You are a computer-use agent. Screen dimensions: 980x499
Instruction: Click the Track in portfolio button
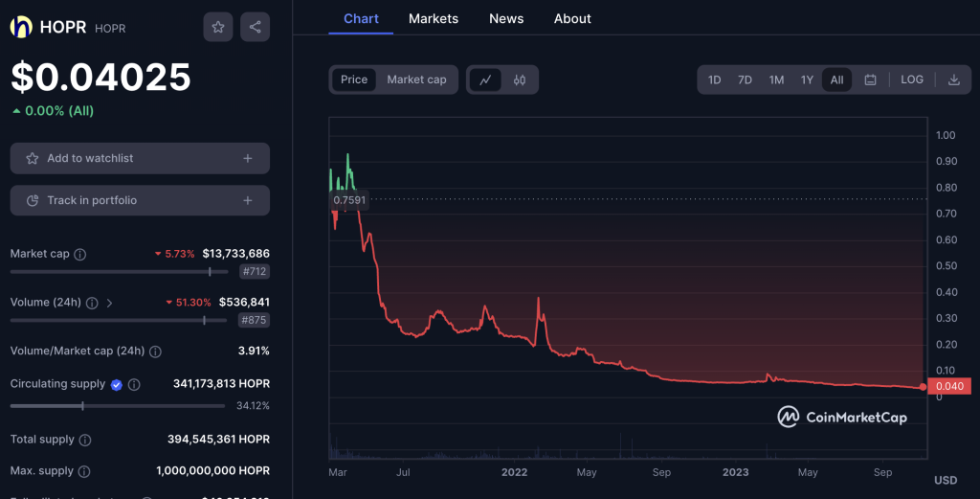[x=140, y=201]
